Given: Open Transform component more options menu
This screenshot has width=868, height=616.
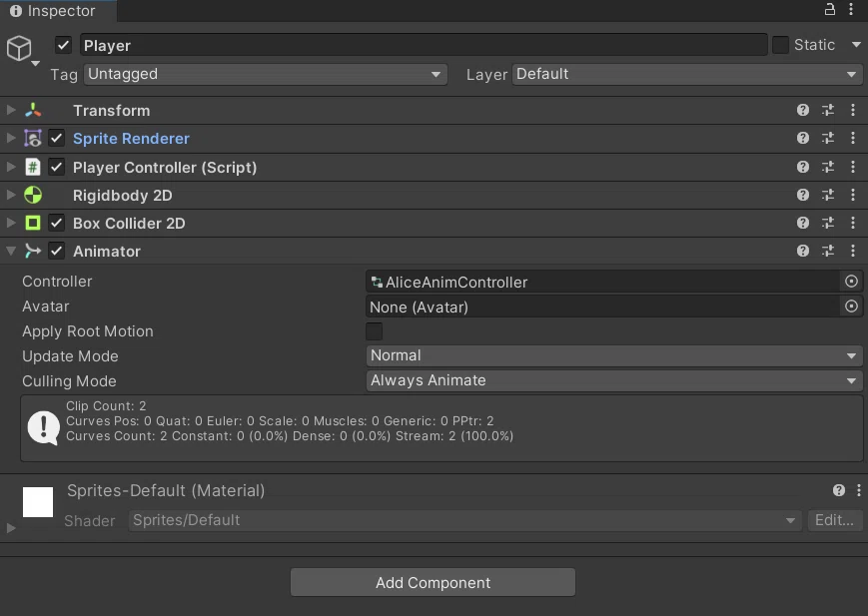Looking at the screenshot, I should [x=852, y=110].
